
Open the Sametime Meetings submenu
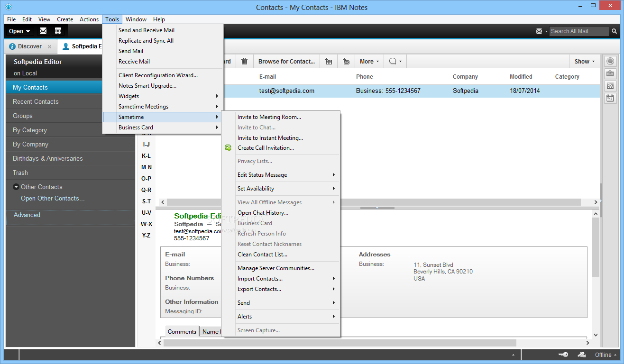point(163,107)
